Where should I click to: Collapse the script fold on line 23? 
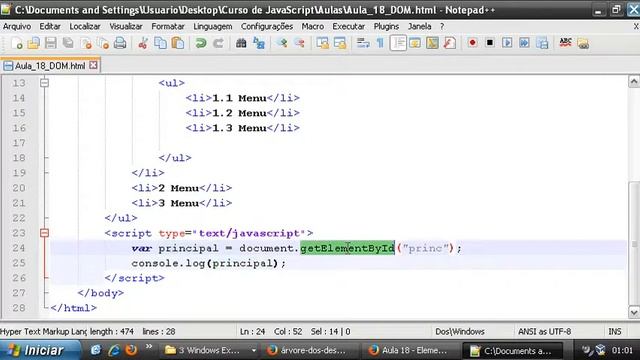pyautogui.click(x=44, y=233)
